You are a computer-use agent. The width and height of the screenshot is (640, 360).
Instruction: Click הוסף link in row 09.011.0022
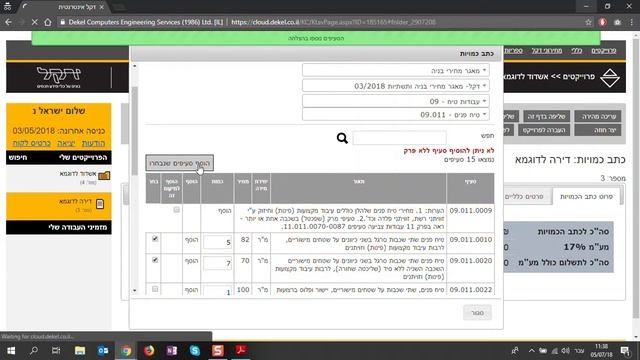(x=191, y=290)
